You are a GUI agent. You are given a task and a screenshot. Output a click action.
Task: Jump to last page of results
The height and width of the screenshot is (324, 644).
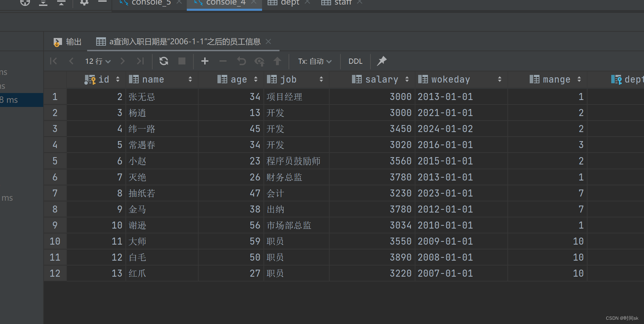[x=140, y=61]
